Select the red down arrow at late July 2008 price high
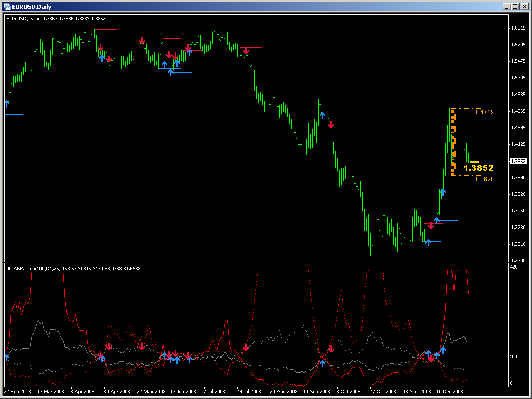 pos(246,51)
